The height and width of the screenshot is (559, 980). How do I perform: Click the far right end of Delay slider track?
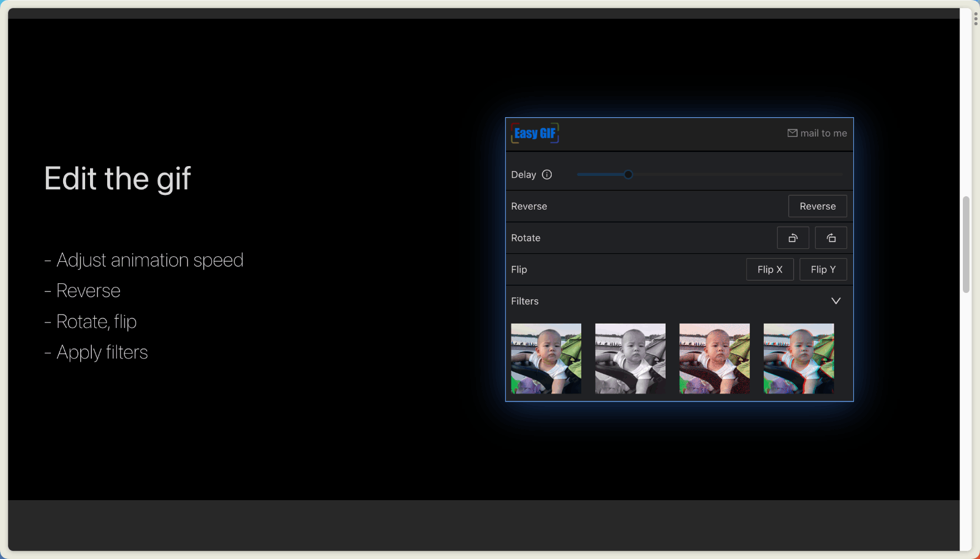842,175
